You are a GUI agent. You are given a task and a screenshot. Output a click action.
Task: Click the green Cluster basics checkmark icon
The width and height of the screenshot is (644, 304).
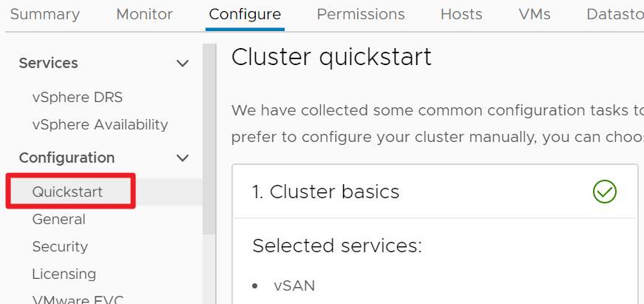[x=604, y=192]
